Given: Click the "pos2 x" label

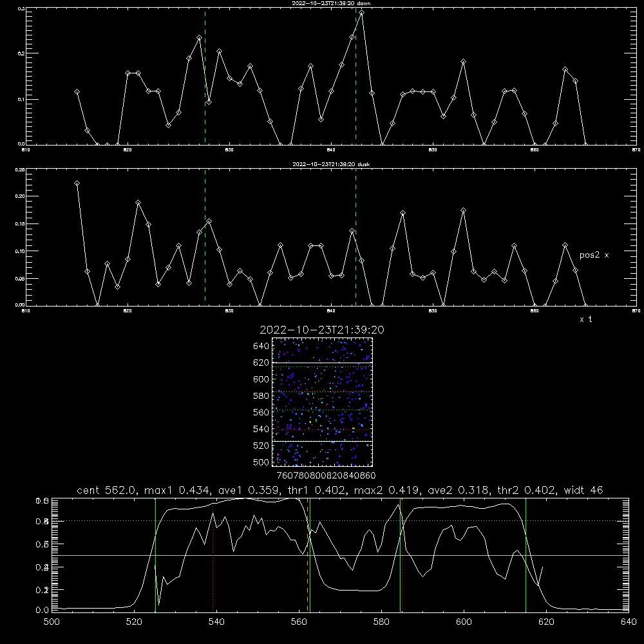Looking at the screenshot, I should 594,255.
